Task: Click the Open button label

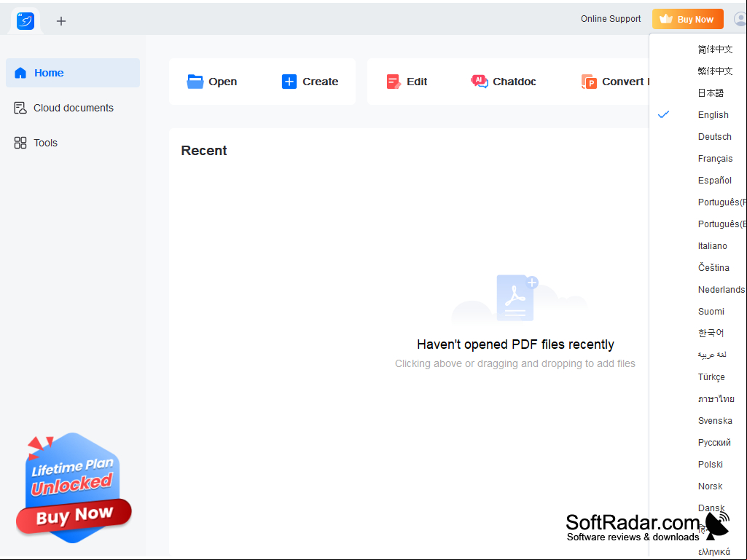Action: pyautogui.click(x=222, y=82)
